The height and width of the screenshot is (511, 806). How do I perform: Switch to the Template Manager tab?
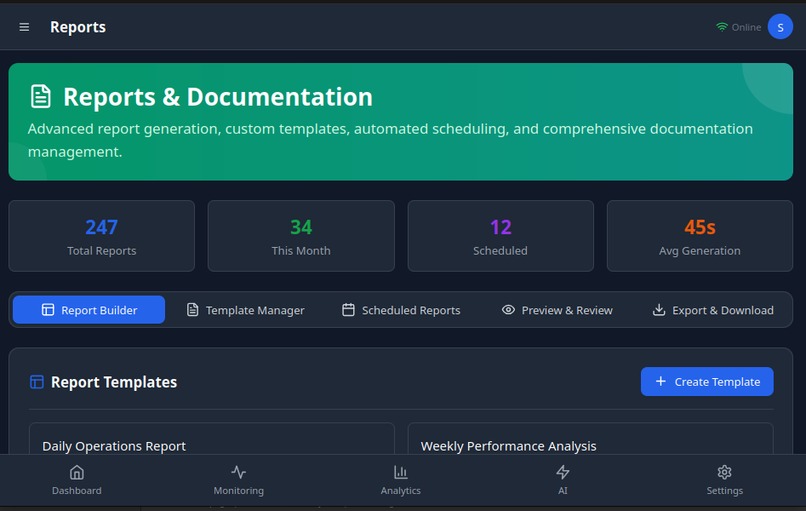coord(245,310)
